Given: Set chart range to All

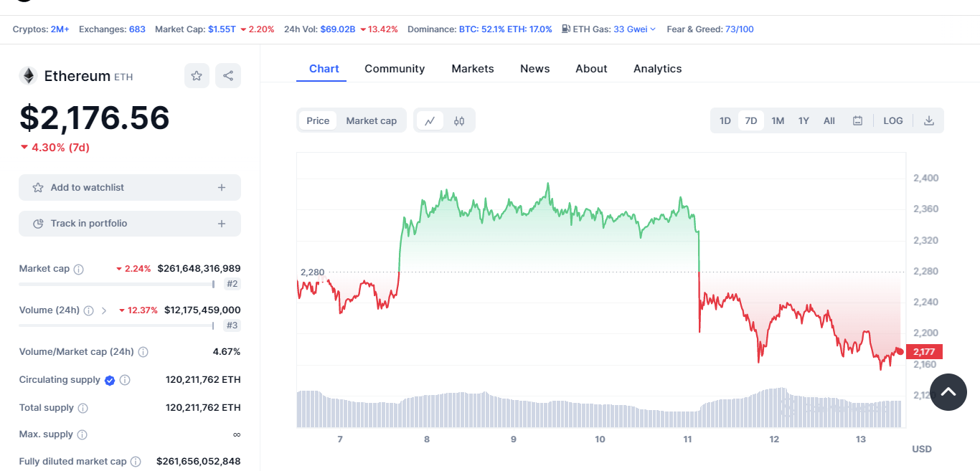Looking at the screenshot, I should [x=829, y=120].
